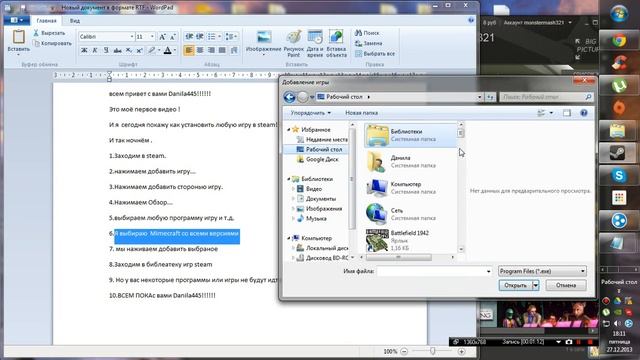Click the shrink font icon
The height and width of the screenshot is (360, 640).
click(x=172, y=37)
